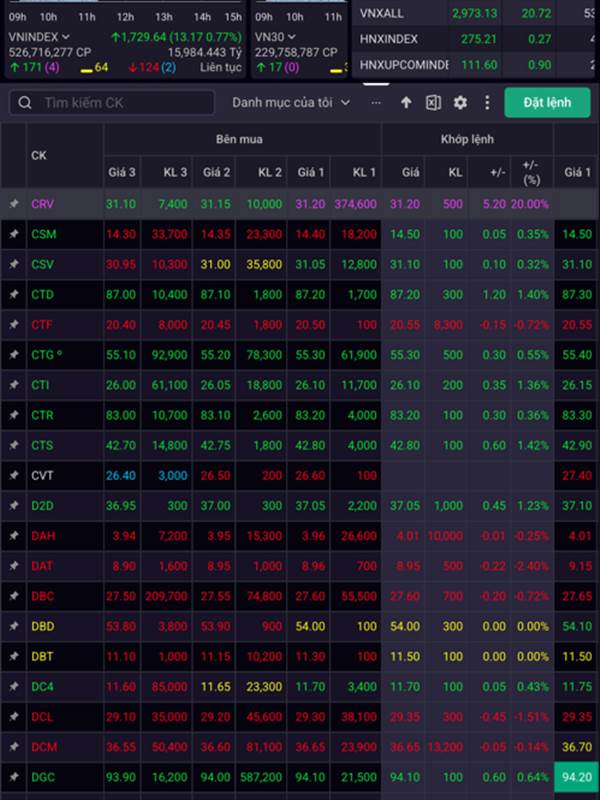Image resolution: width=600 pixels, height=800 pixels.
Task: Click the 209,700 KL 3 volume for DBC
Action: 166,596
